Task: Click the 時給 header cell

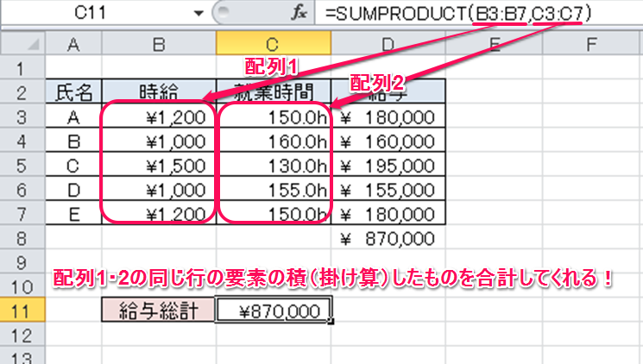Action: coord(159,91)
